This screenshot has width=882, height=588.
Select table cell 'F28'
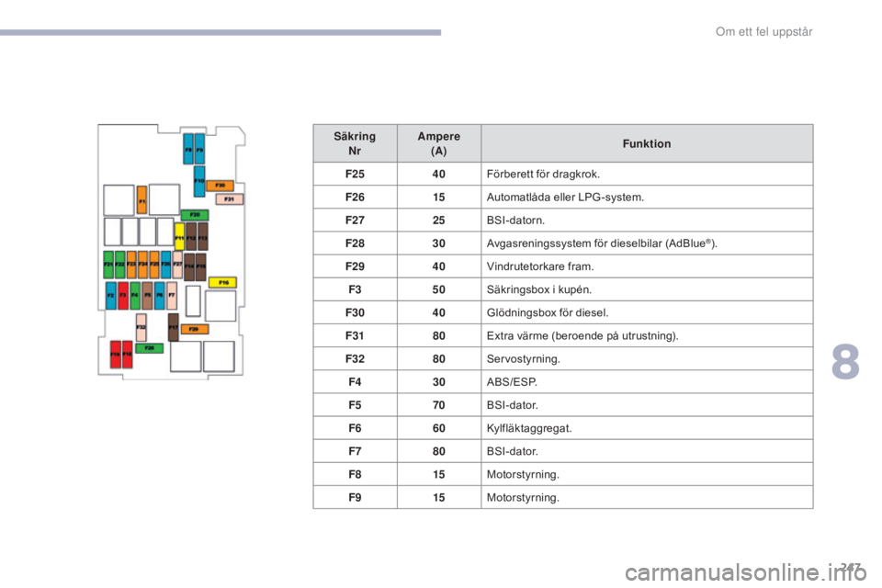click(355, 243)
